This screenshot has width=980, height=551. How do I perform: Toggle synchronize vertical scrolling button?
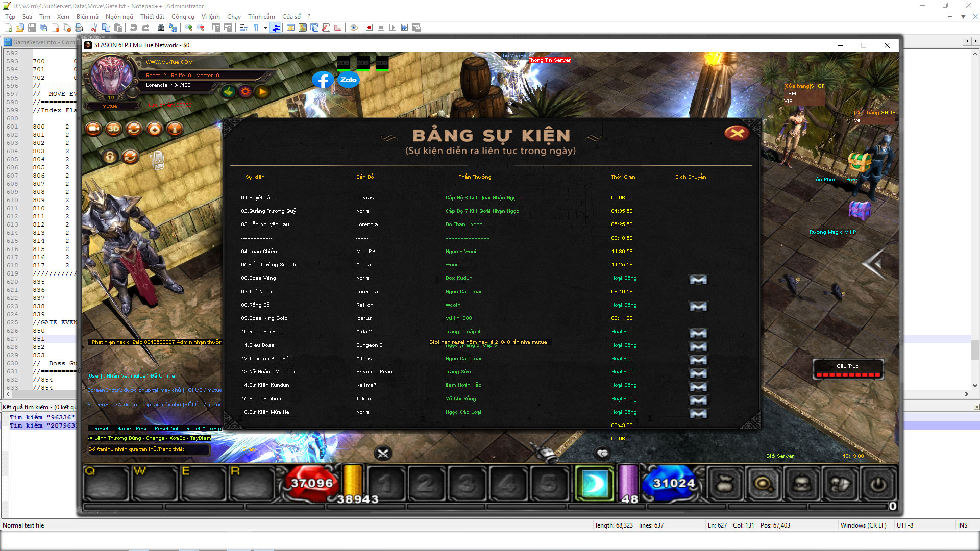coord(216,28)
